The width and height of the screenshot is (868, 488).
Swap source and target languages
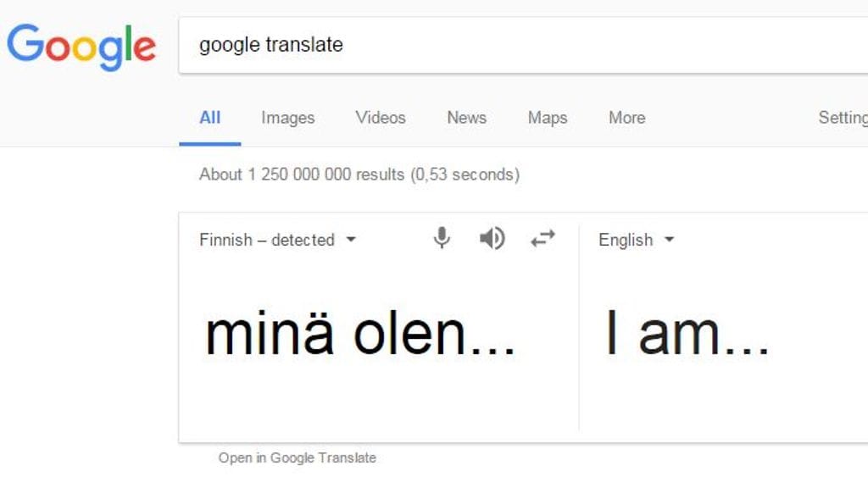click(x=542, y=239)
